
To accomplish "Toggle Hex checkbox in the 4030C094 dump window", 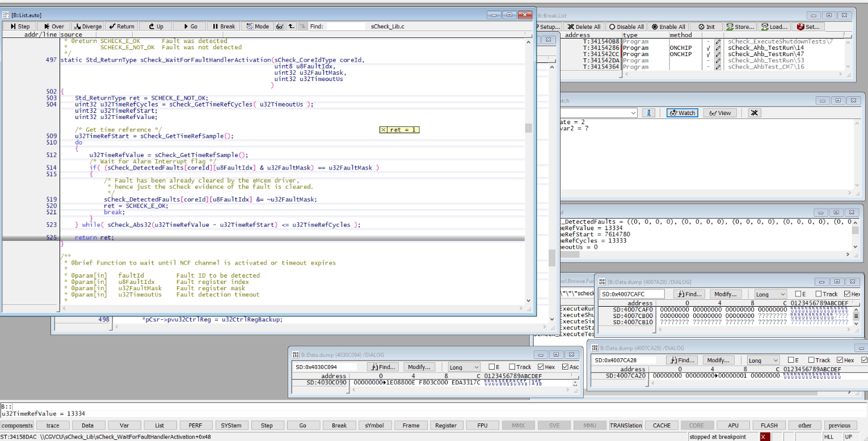I will coord(547,367).
